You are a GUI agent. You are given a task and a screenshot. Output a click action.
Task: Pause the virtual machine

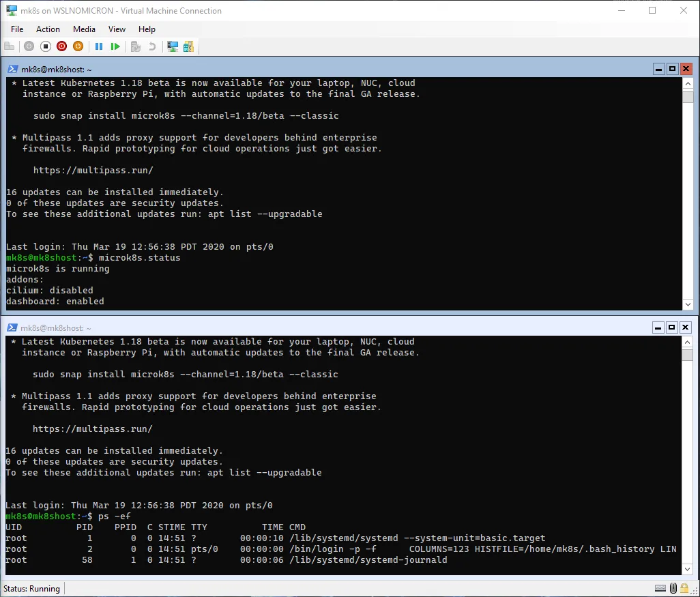pos(99,46)
